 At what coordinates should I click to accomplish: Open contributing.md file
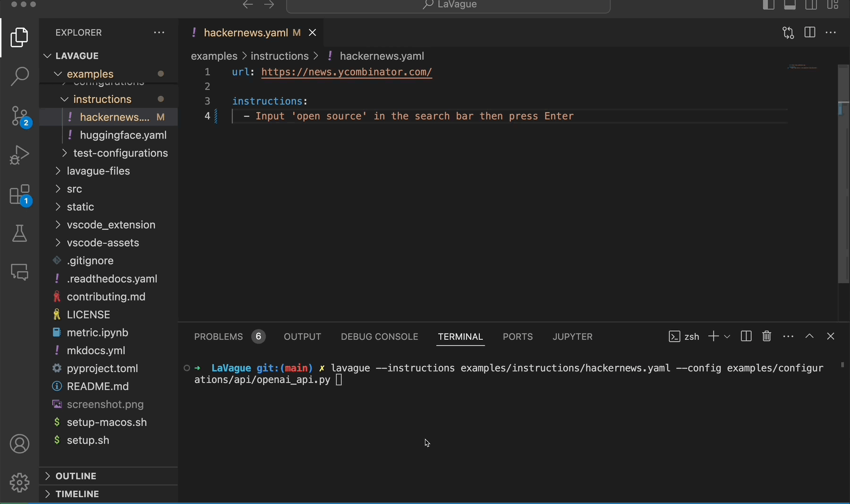pos(109,296)
